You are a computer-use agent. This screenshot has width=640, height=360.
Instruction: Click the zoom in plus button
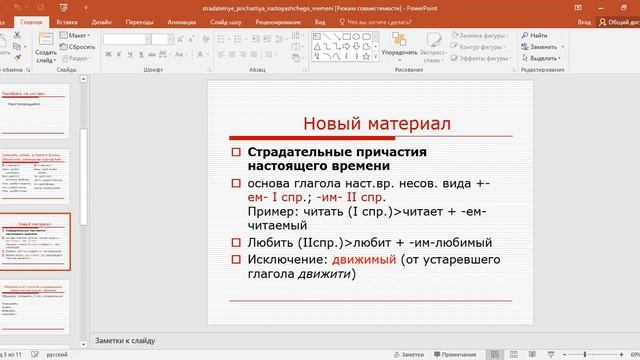coord(621,354)
